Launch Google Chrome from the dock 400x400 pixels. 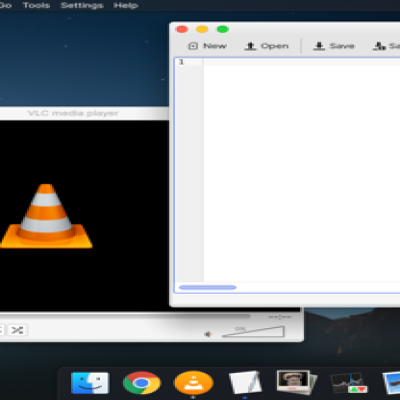[142, 383]
